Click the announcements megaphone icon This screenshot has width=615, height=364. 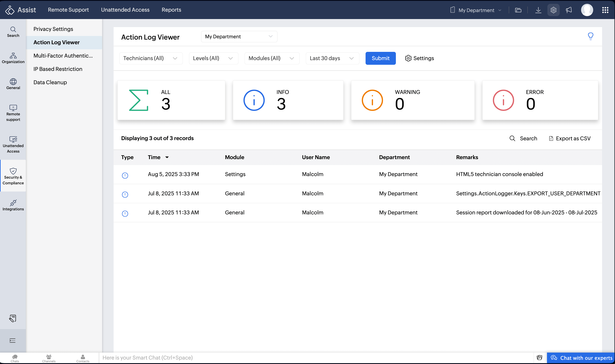point(569,10)
